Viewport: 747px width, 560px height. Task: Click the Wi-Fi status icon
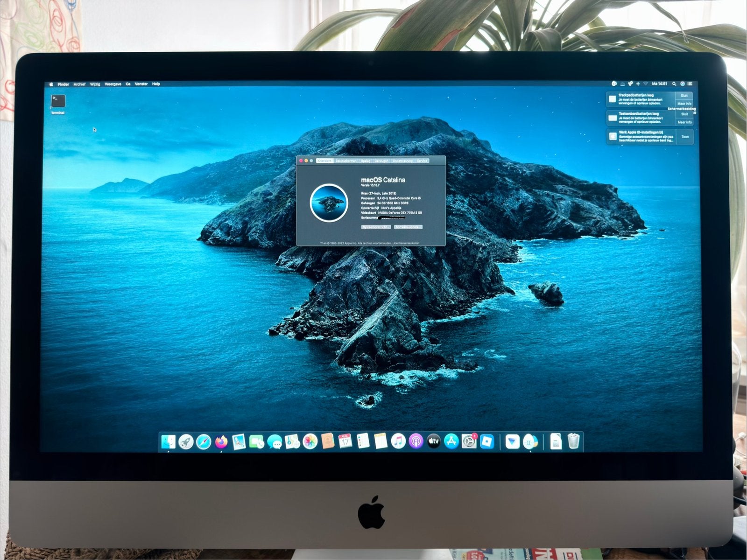[x=645, y=84]
